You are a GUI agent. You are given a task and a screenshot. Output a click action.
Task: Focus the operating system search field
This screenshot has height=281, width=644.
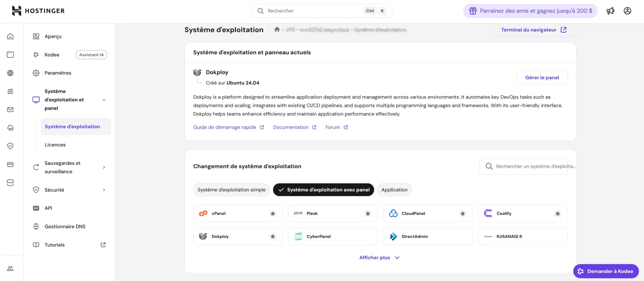coord(523,166)
